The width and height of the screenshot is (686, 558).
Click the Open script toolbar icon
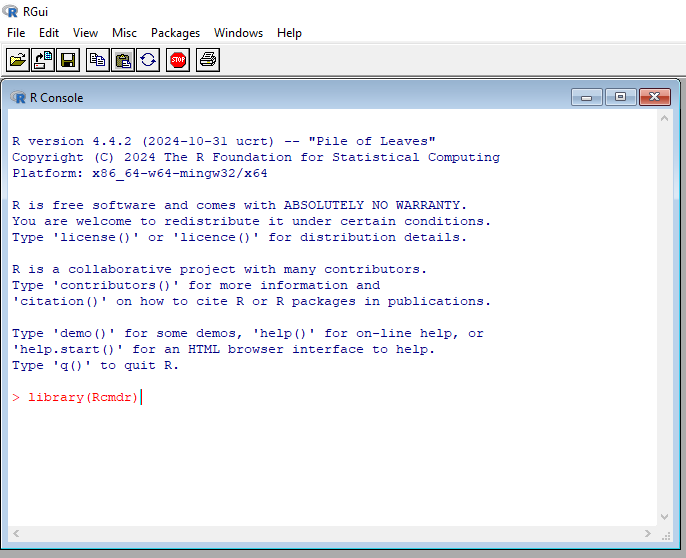pyautogui.click(x=18, y=60)
